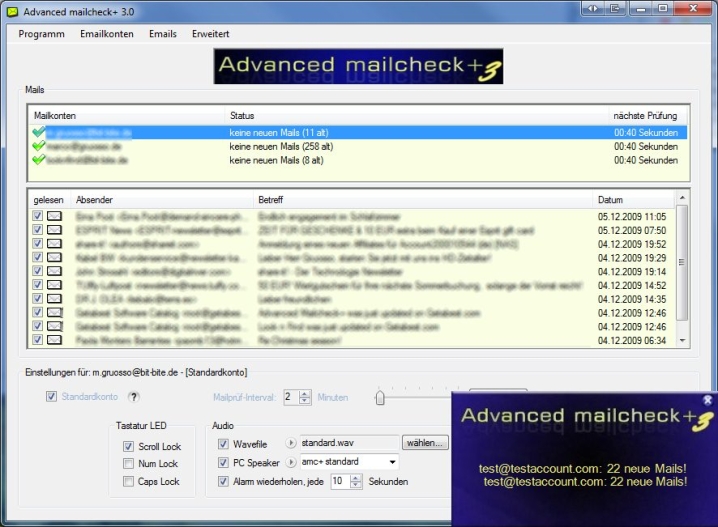Click the email list scrollbar down arrow

(682, 340)
